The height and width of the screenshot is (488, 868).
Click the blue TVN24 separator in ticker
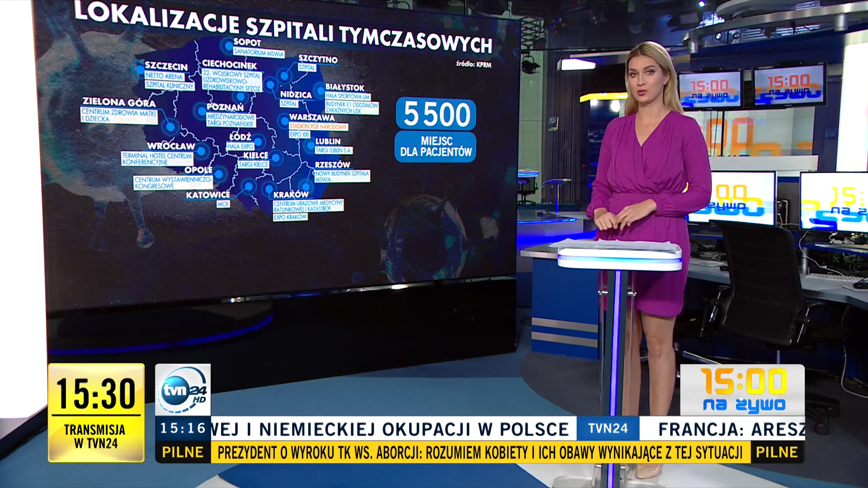pyautogui.click(x=608, y=428)
